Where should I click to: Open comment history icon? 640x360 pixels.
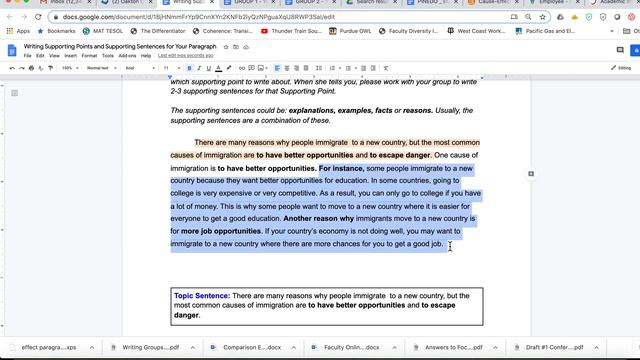coord(620,50)
